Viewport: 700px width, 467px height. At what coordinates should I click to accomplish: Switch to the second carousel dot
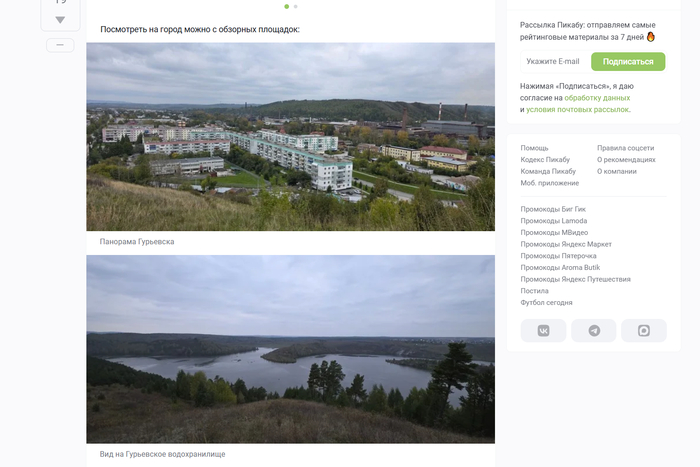tap(296, 6)
